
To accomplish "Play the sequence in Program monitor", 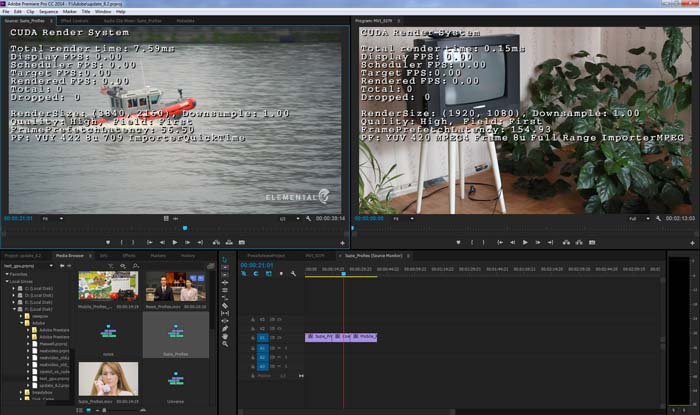I will click(x=525, y=242).
